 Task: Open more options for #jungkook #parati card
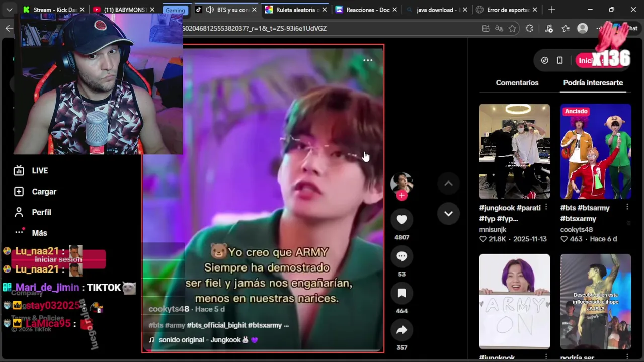546,207
